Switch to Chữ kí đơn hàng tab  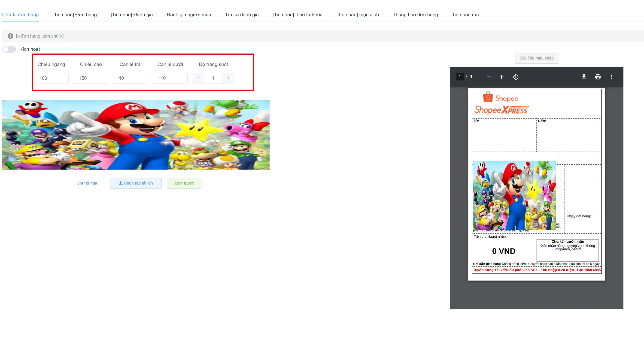coord(20,15)
